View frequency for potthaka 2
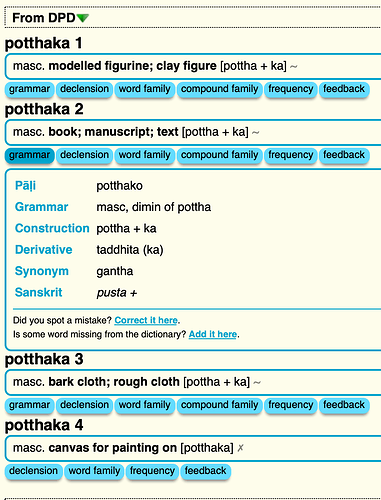Viewport: 381px width, 500px height. click(x=290, y=155)
